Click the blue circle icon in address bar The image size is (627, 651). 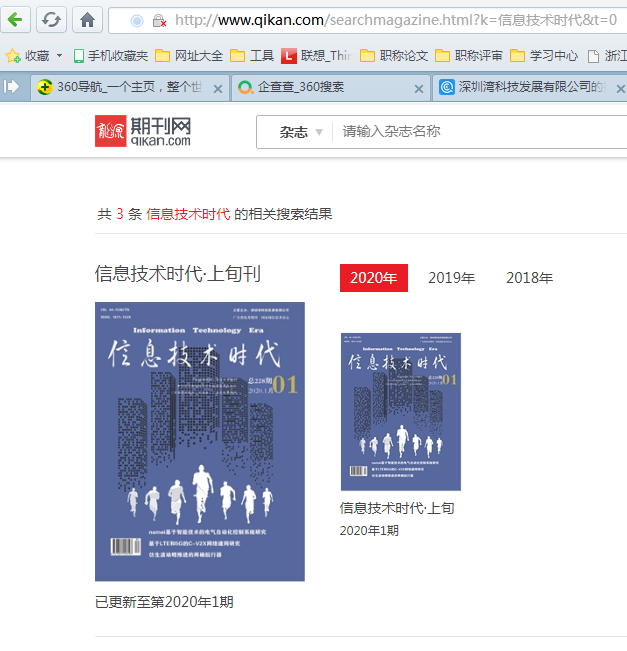click(137, 20)
